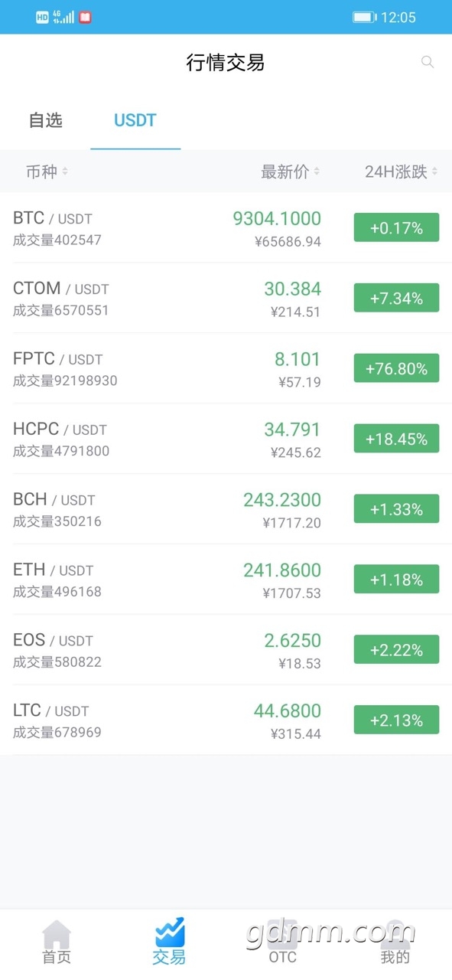Sort list by 币种 arrows
The height and width of the screenshot is (980, 452).
(x=65, y=171)
